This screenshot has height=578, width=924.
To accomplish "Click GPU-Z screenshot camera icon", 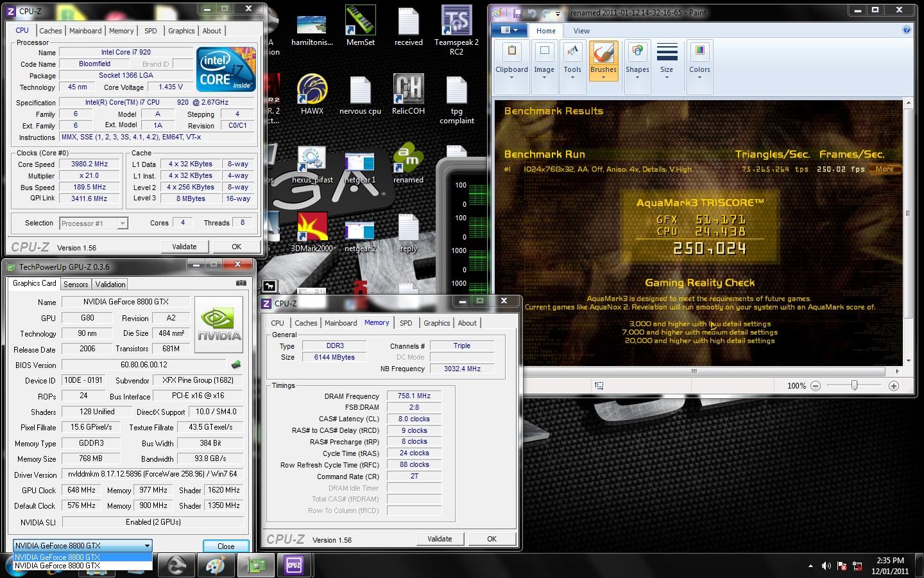I will click(241, 283).
